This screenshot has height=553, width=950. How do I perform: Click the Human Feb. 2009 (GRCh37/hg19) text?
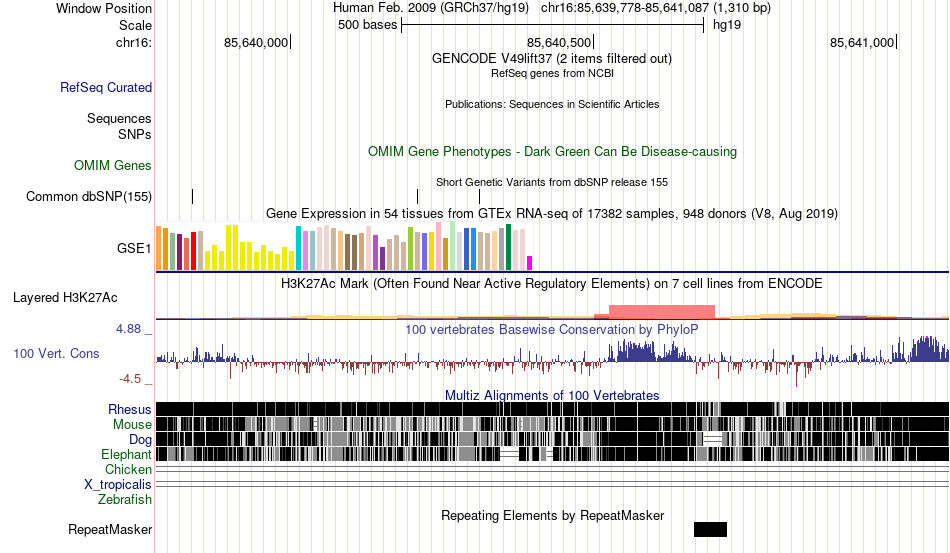pos(431,8)
